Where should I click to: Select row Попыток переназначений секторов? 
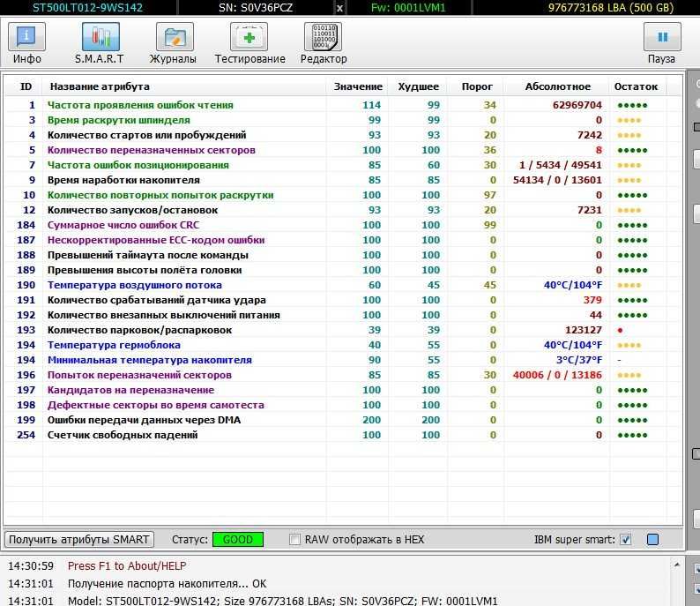[x=344, y=375]
